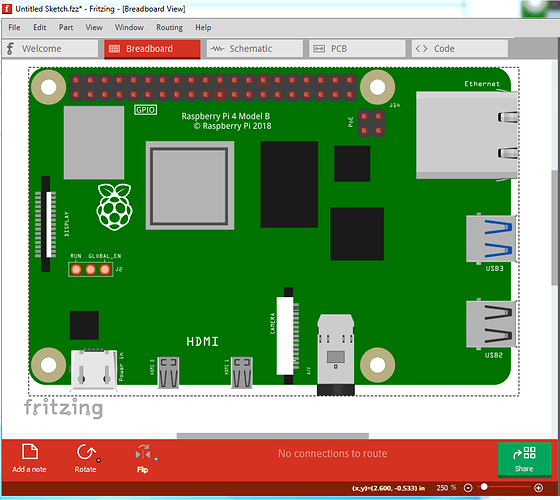Open the Rotate options dropdown arrow
The height and width of the screenshot is (500, 560).
(99, 460)
